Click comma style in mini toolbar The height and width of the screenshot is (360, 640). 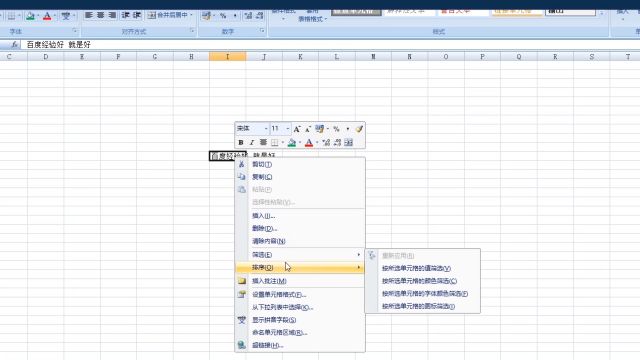[348, 129]
